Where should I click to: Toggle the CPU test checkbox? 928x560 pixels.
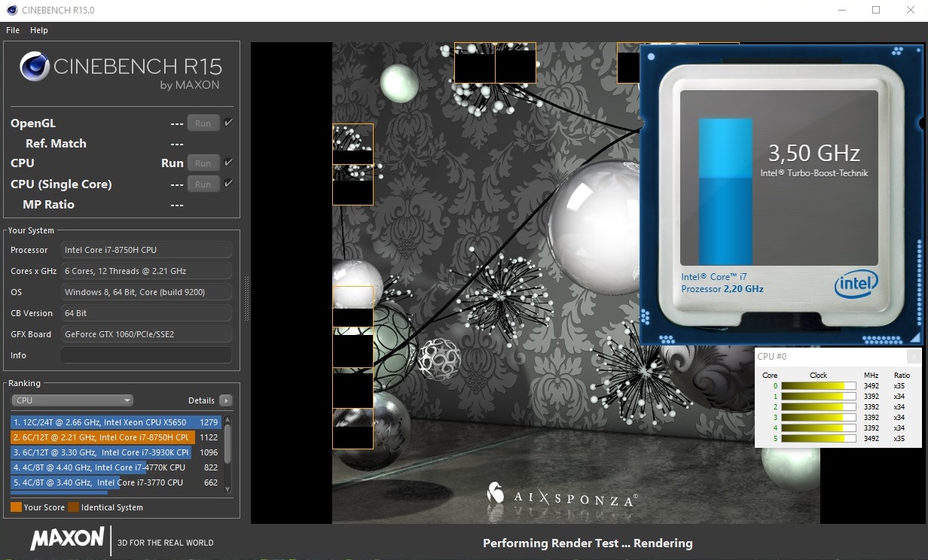coord(228,162)
